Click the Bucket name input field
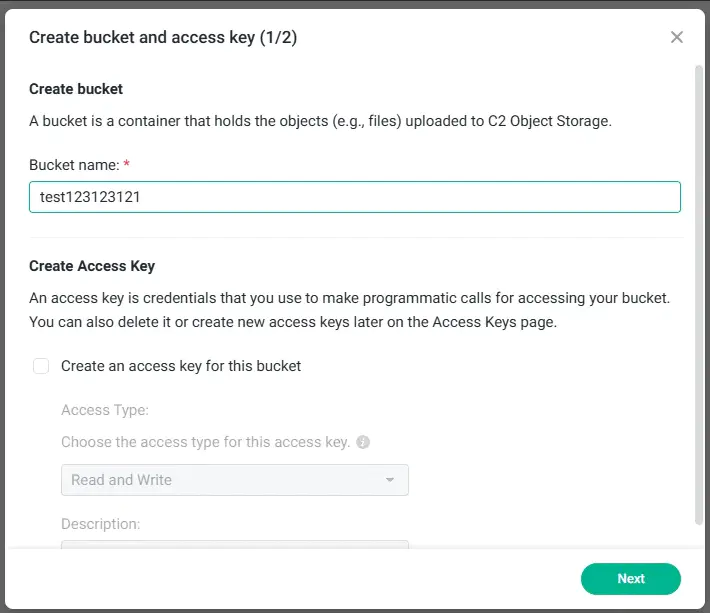710x613 pixels. tap(355, 197)
